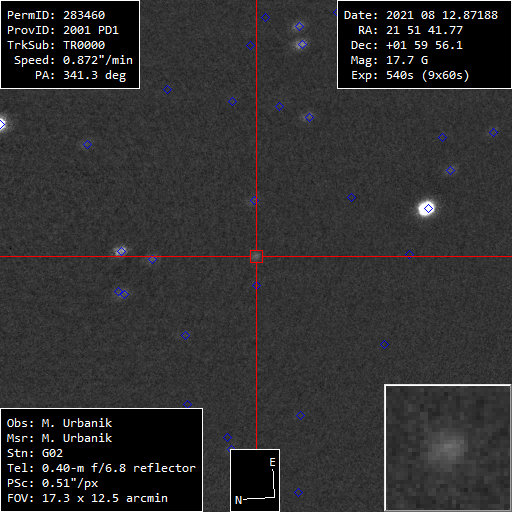The width and height of the screenshot is (512, 512).
Task: Click the FOV 17.3 x 12.5 arcmin text
Action: coord(87,498)
